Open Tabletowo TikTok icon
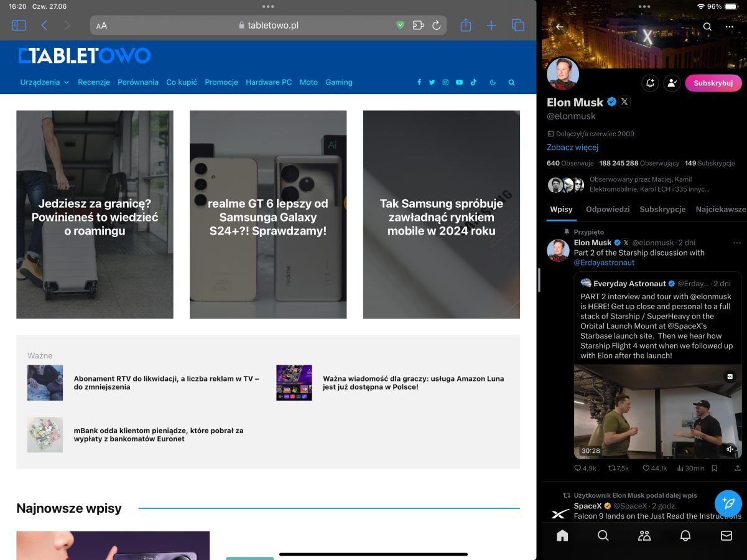Image resolution: width=747 pixels, height=560 pixels. tap(473, 82)
